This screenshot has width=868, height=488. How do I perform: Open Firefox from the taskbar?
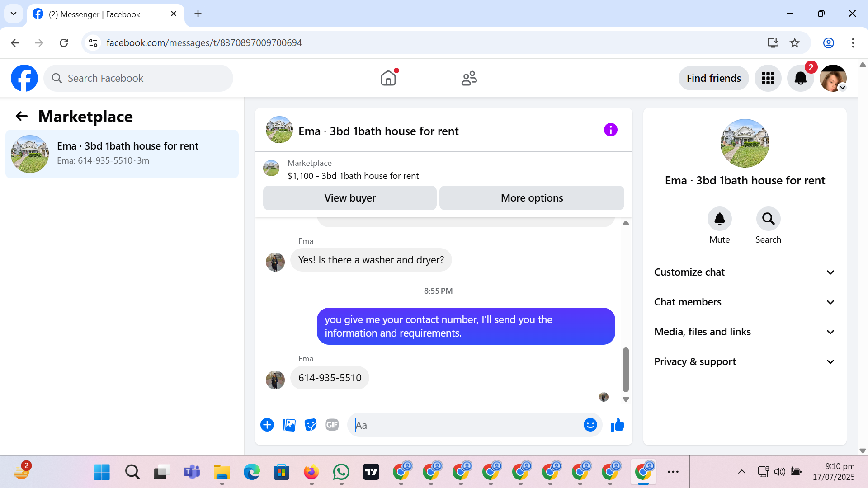pos(311,472)
